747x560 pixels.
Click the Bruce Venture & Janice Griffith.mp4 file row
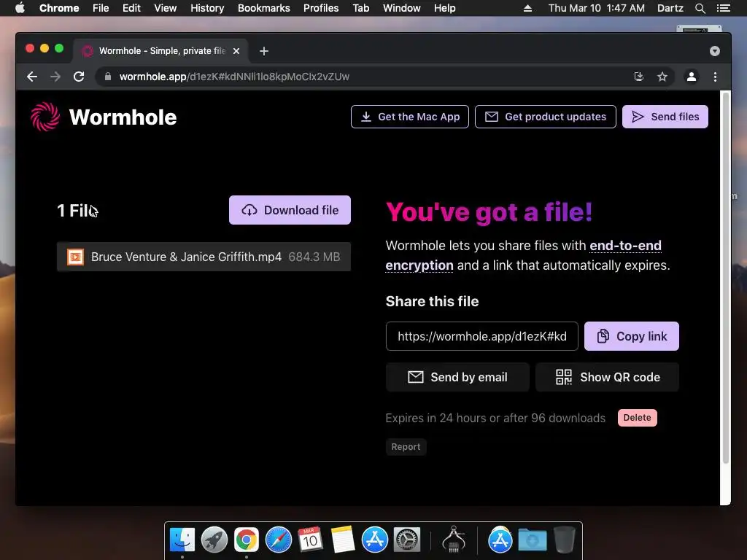[x=204, y=257]
